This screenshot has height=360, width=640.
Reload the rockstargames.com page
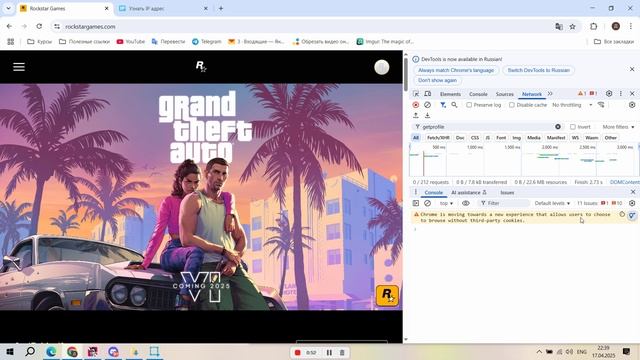point(39,27)
